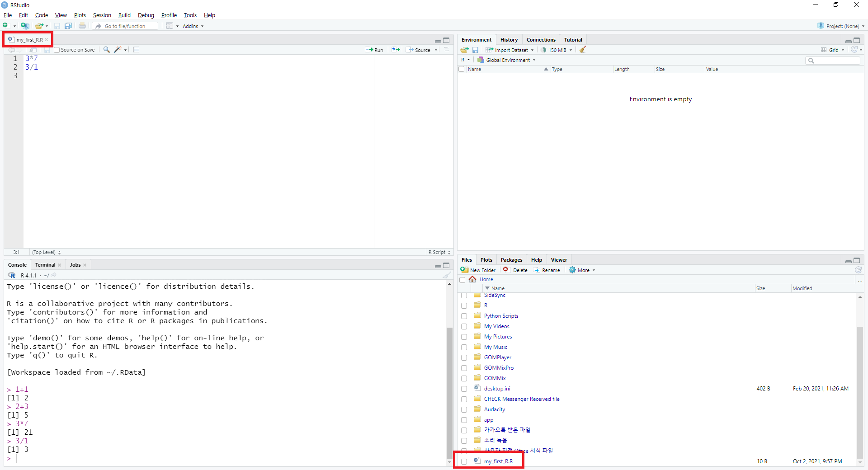Click the Re-run previous code region icon

(x=396, y=50)
